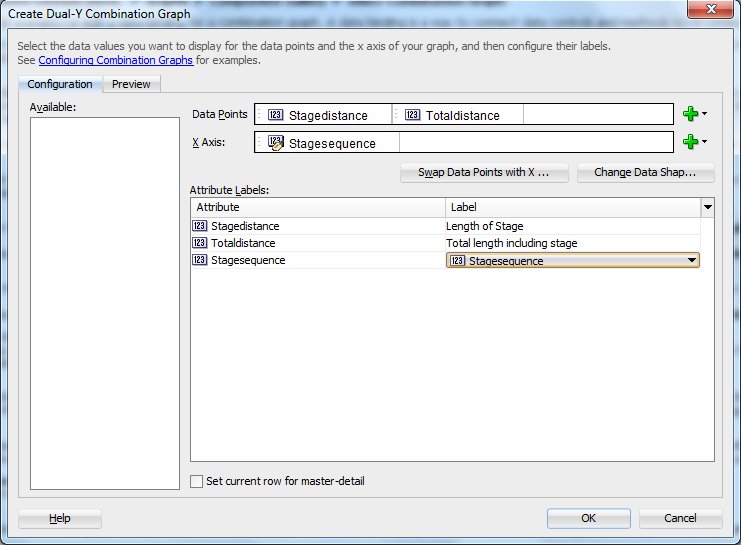Open Configuring Combination Graphs link
741x545 pixels.
115,60
